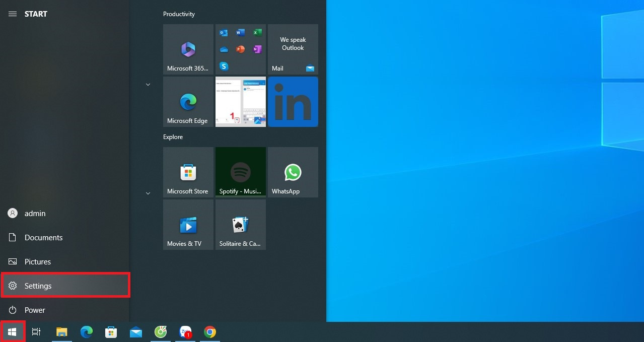Collapse the Productivity group chevron

(148, 85)
